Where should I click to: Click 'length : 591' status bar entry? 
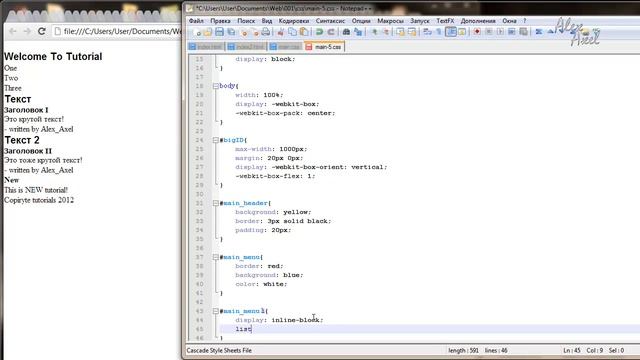pyautogui.click(x=463, y=350)
